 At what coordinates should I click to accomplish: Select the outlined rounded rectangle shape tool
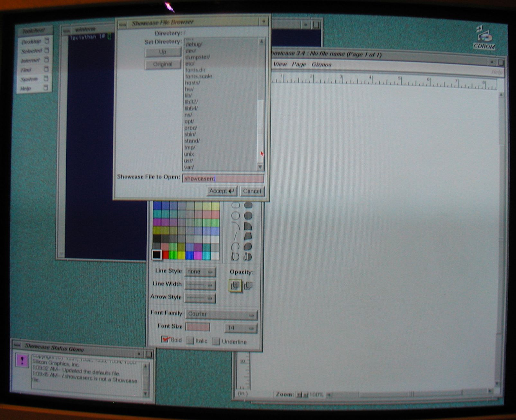(236, 205)
